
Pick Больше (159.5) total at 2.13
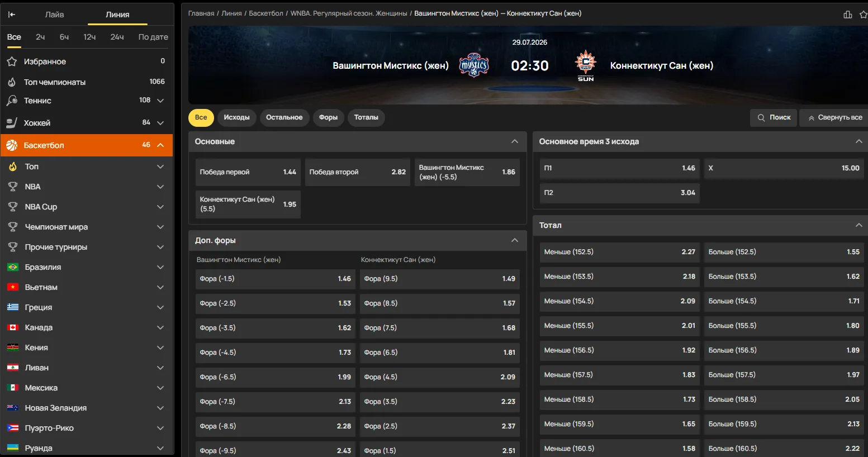pos(784,424)
